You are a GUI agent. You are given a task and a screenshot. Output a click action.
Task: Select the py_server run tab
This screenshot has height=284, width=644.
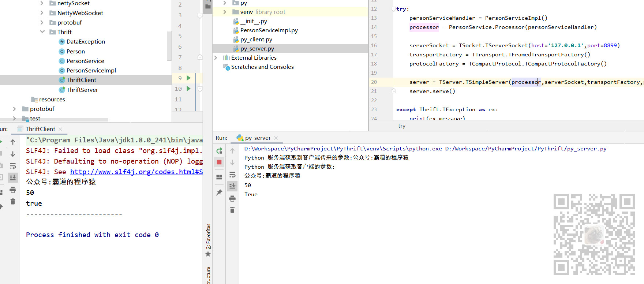click(258, 138)
